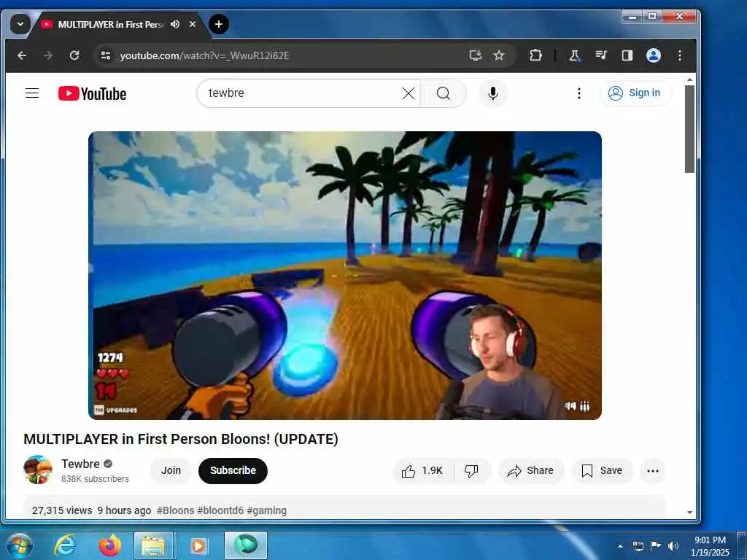This screenshot has height=560, width=747.
Task: Click the video title text
Action: (181, 439)
